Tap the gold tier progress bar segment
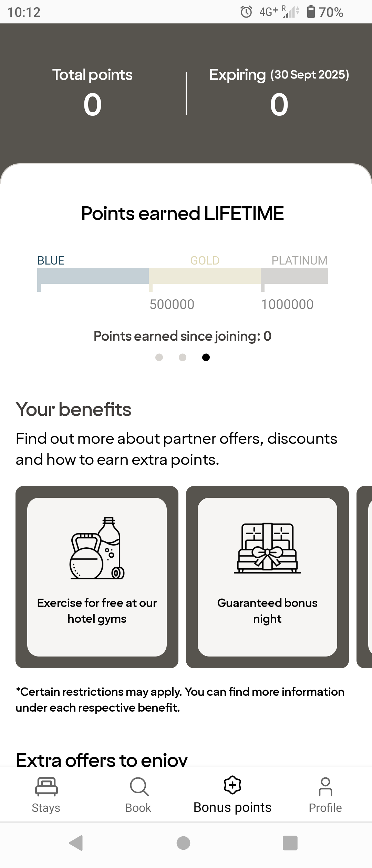Image resolution: width=372 pixels, height=868 pixels. point(205,276)
